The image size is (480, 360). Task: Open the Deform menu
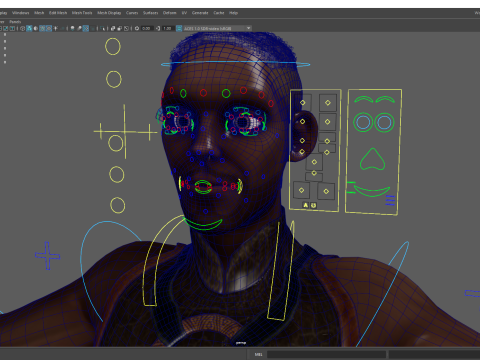pyautogui.click(x=169, y=13)
